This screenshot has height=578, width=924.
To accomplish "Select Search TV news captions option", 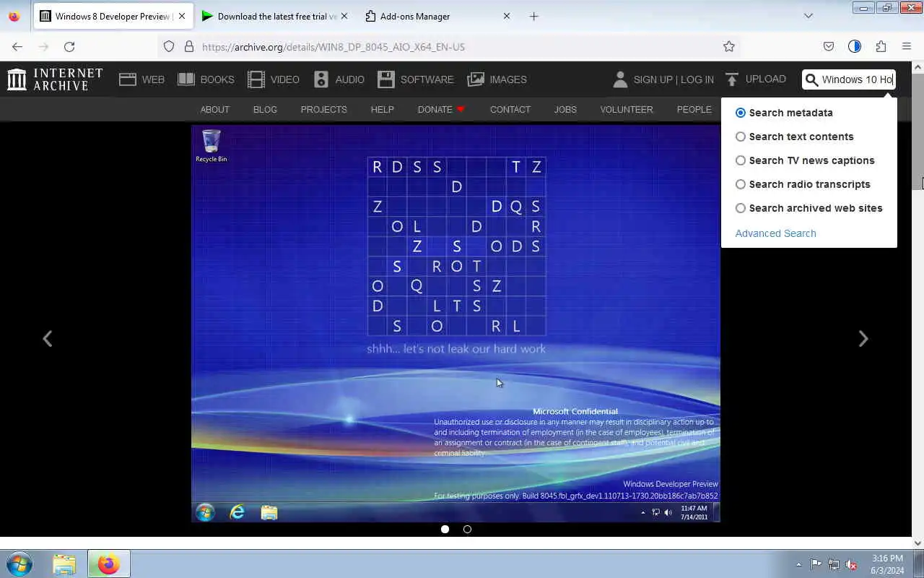I will pos(805,160).
